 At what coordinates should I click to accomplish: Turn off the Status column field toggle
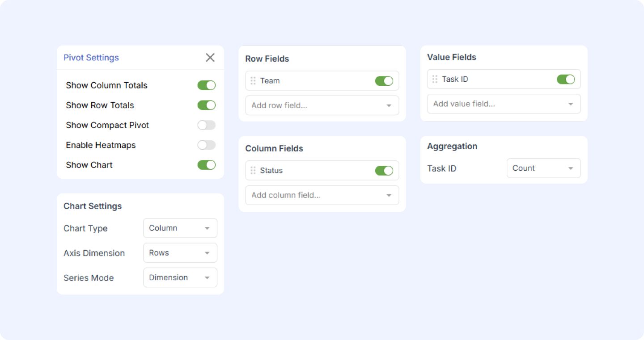pos(384,170)
